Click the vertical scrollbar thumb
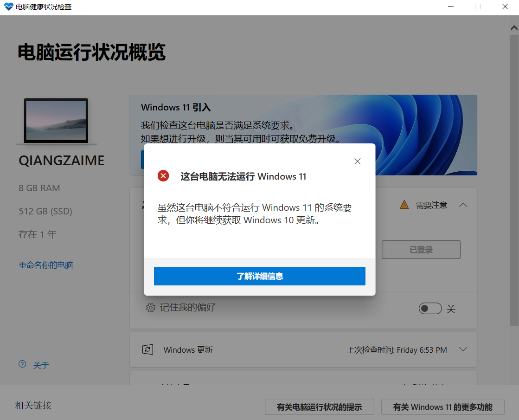This screenshot has height=420, width=519. [514, 176]
